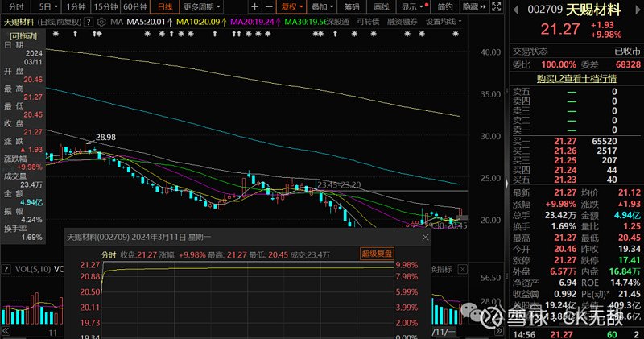
Task: Switch to the 15分钟 chart tab
Action: (x=105, y=6)
